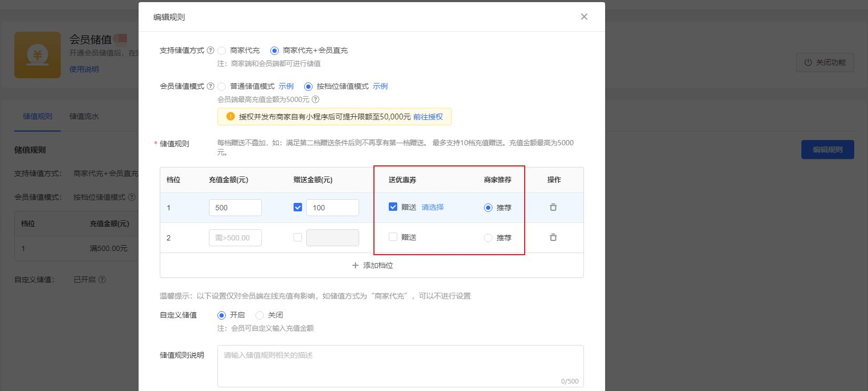Click 添加档位 button

click(372, 265)
